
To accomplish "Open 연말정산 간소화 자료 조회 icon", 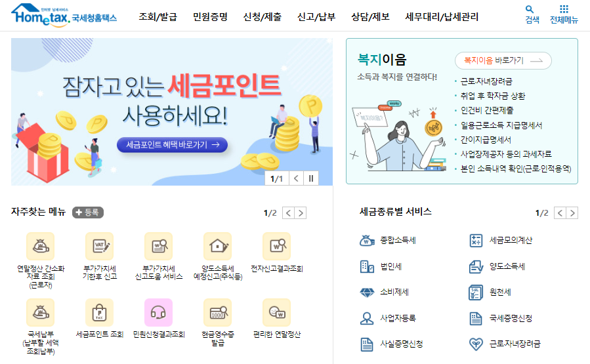I will click(x=41, y=247).
